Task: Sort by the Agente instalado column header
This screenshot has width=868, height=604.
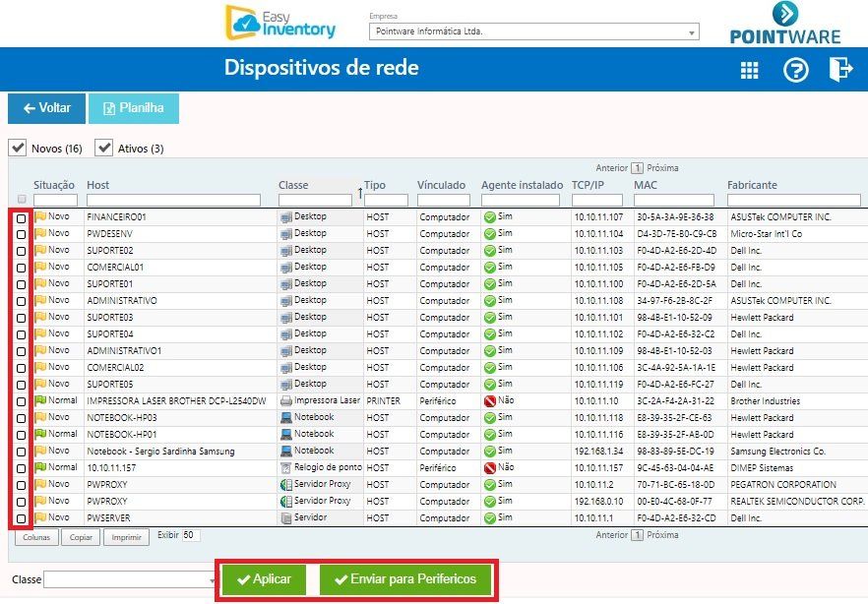Action: coord(522,185)
